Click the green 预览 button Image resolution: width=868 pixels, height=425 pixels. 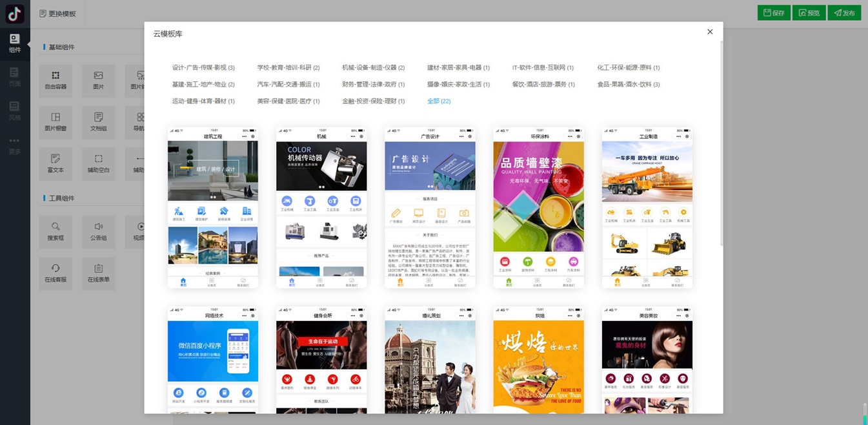[x=809, y=13]
